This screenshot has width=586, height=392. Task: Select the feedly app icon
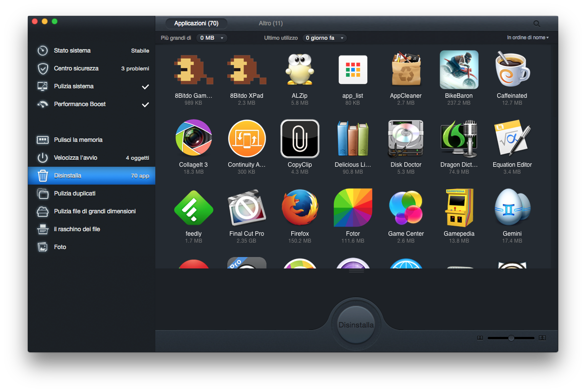click(x=193, y=208)
